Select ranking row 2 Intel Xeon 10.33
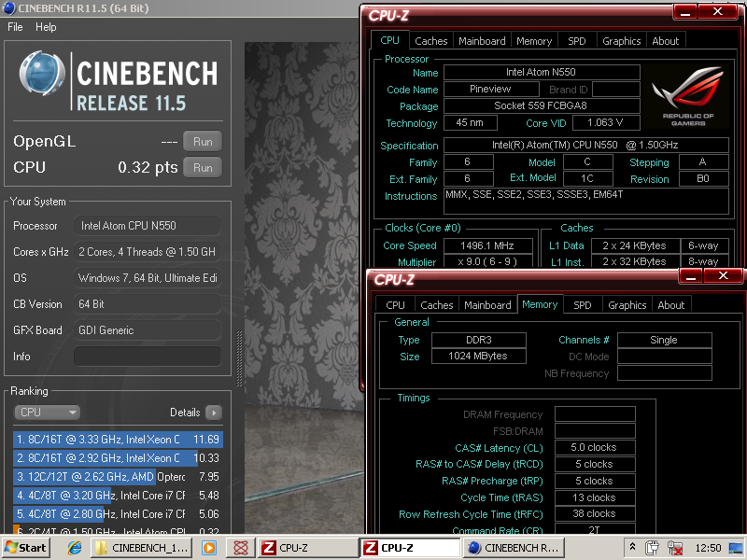This screenshot has height=560, width=747. 118,458
